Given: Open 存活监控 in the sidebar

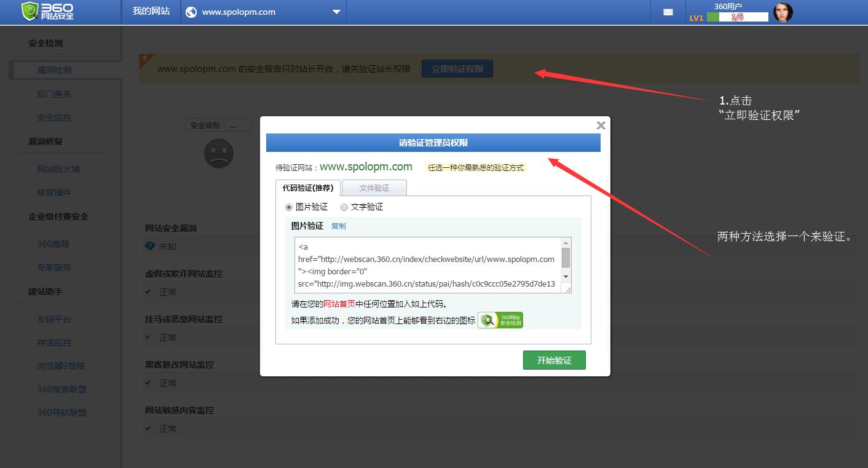Looking at the screenshot, I should coord(54,343).
